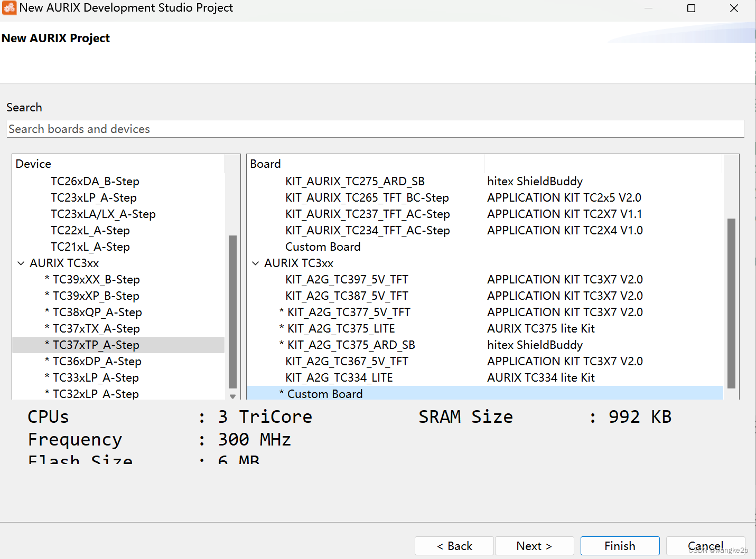Collapse AURIX TC3xx in Device tree

pyautogui.click(x=21, y=263)
